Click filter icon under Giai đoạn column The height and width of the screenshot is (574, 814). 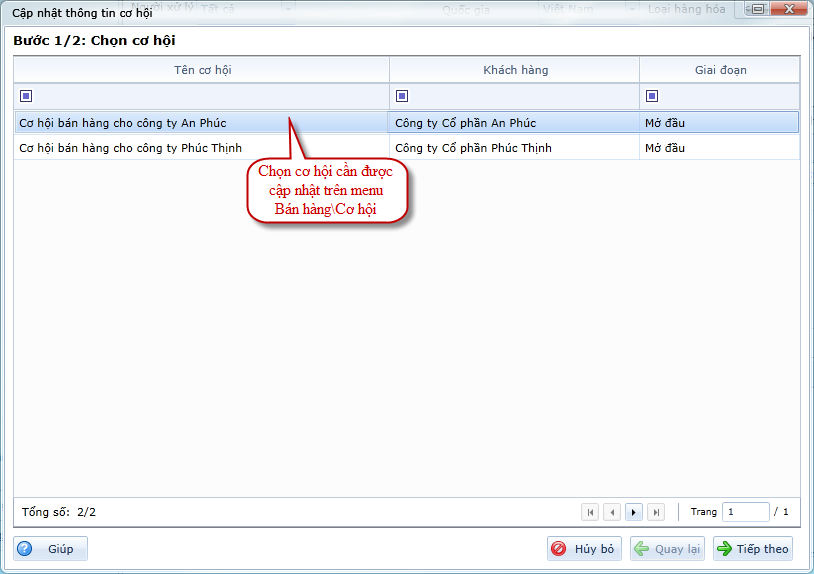[652, 96]
